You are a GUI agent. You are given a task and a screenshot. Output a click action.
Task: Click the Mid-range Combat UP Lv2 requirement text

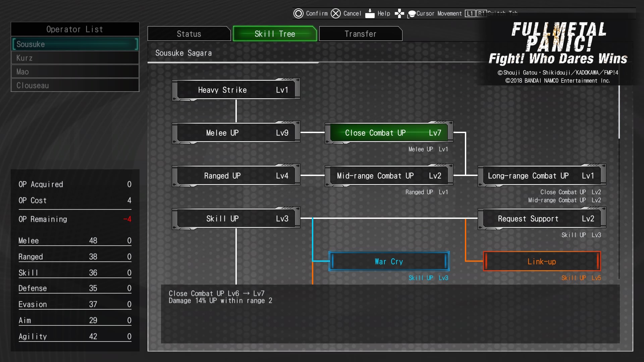pyautogui.click(x=565, y=200)
